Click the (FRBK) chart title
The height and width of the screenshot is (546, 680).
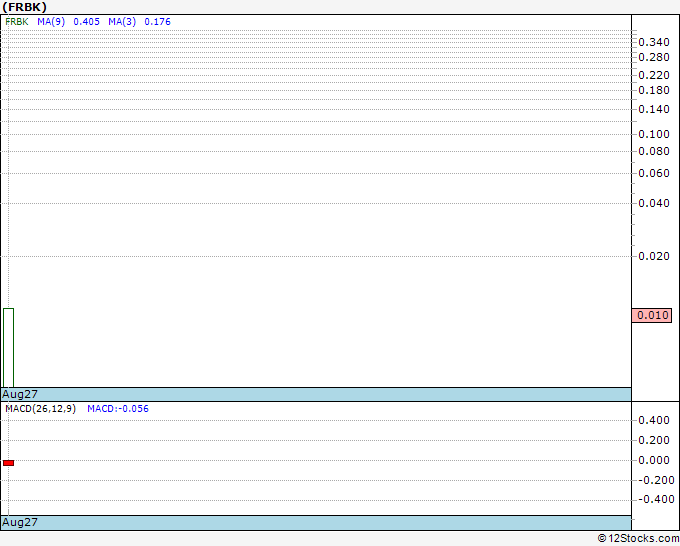click(x=24, y=7)
